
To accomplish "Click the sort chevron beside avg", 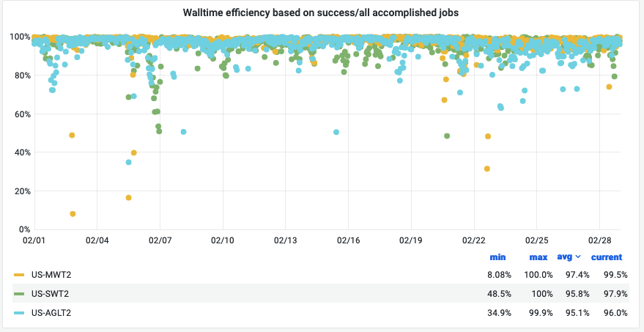I will 578,257.
